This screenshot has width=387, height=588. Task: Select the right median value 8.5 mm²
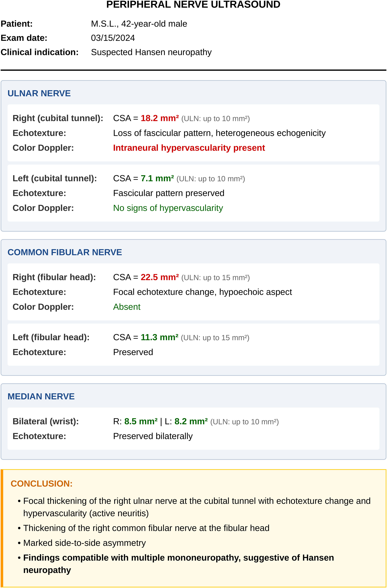coord(141,421)
